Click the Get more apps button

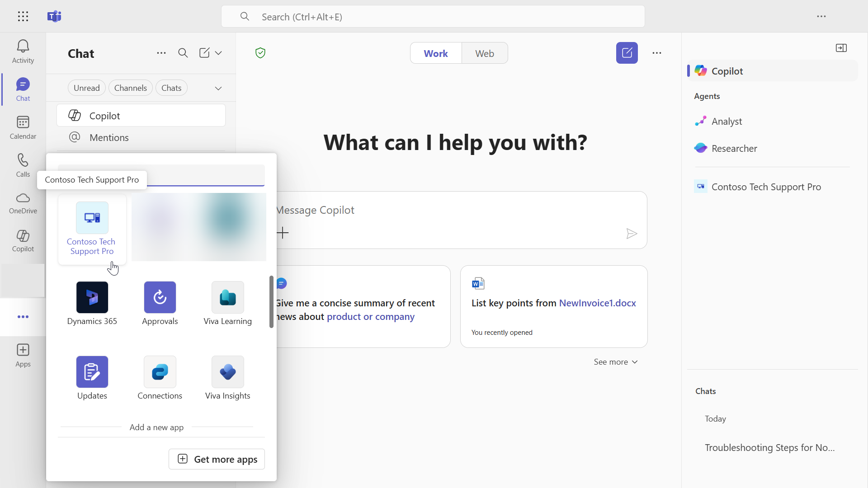tap(217, 459)
